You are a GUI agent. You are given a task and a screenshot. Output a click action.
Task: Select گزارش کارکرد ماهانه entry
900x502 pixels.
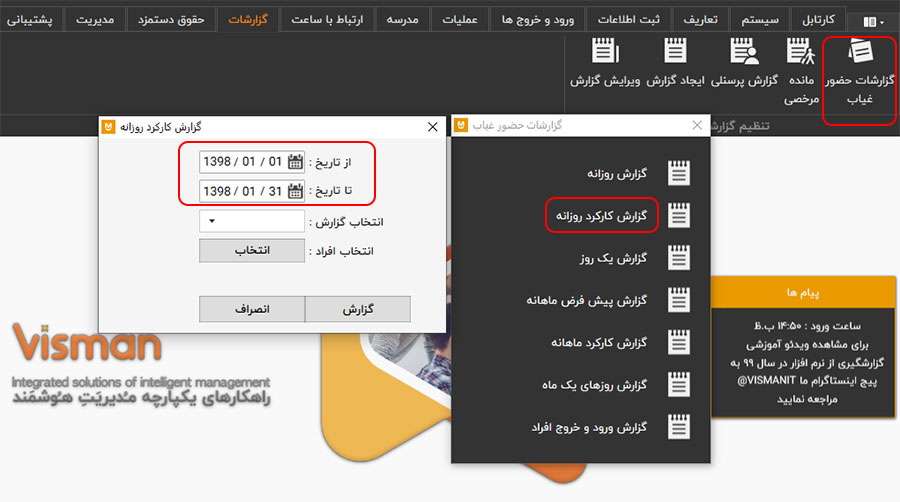pyautogui.click(x=599, y=343)
